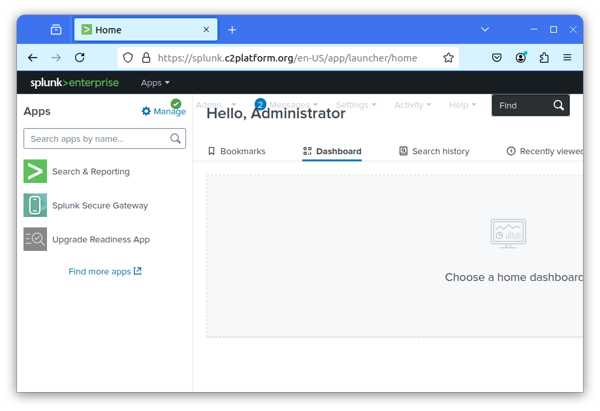Click the Search apps by name field
The width and height of the screenshot is (600, 411).
click(98, 139)
